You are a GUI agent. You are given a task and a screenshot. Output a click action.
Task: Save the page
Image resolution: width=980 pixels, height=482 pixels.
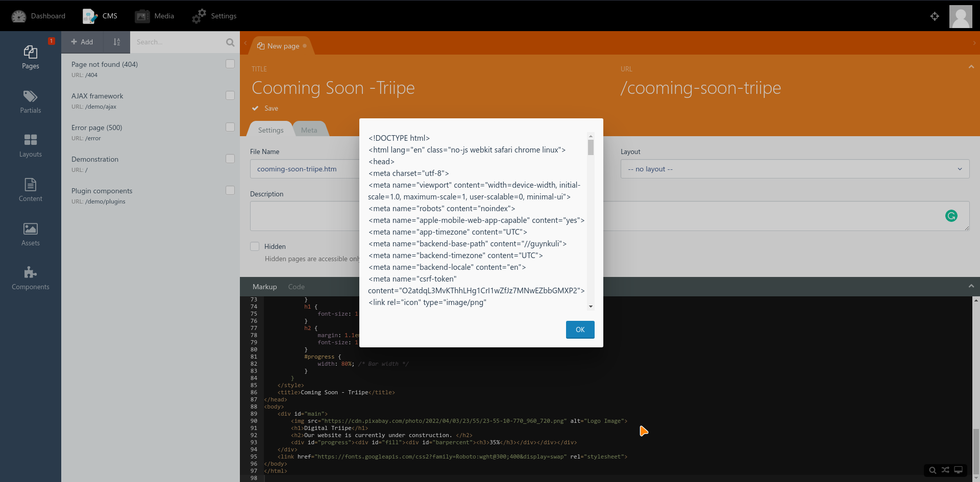tap(265, 108)
